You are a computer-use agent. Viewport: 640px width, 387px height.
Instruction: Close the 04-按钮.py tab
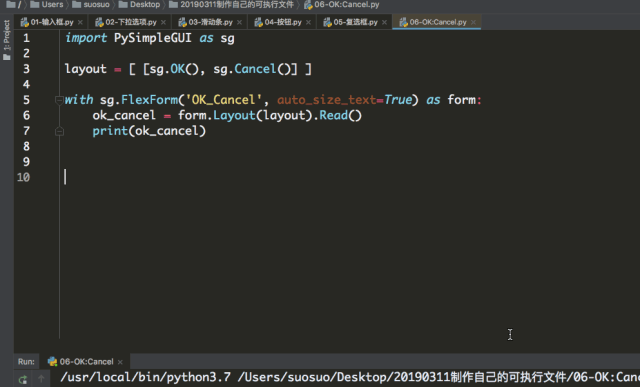coord(308,22)
